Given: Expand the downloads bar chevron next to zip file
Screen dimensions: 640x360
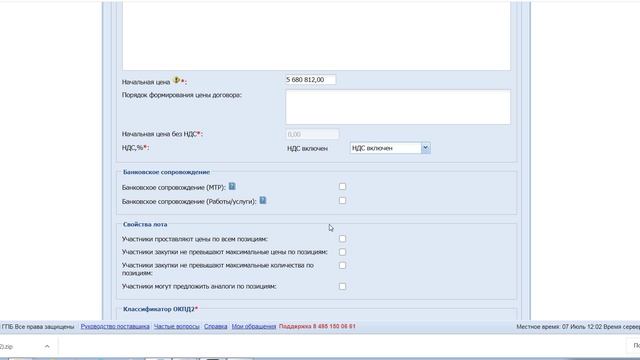Looking at the screenshot, I should click(47, 346).
